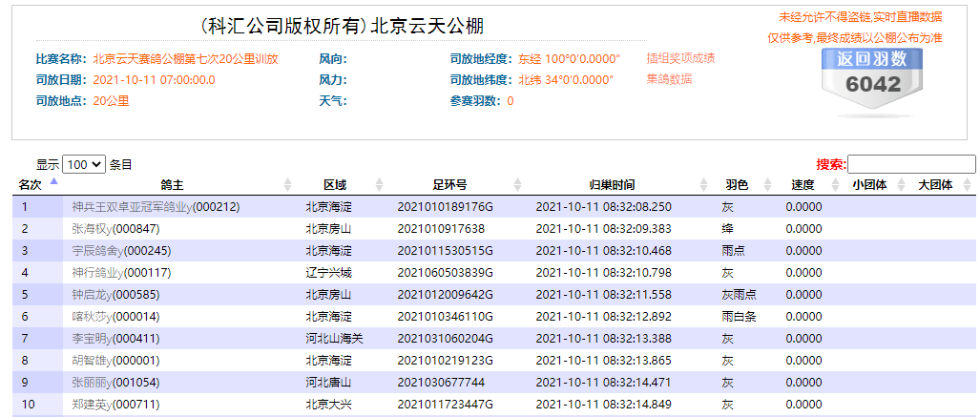
Task: Click ring number 2021030677744
Action: (441, 383)
